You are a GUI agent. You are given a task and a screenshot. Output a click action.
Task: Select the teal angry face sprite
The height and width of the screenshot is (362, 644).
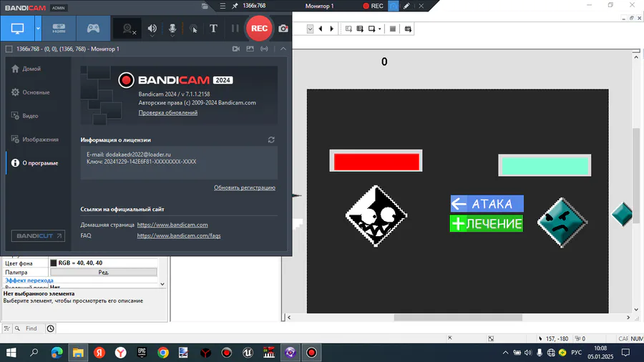[562, 222]
